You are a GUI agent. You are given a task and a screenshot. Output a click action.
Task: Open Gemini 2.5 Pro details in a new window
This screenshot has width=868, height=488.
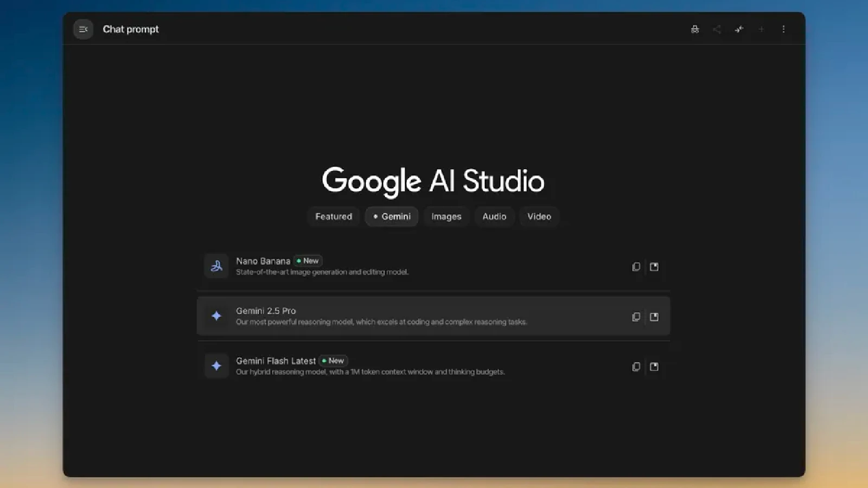tap(654, 317)
